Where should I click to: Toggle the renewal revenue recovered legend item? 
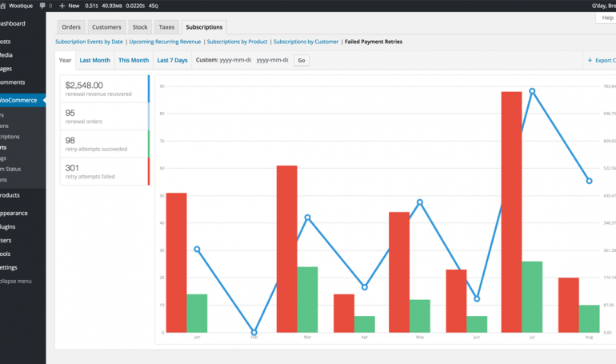click(104, 88)
